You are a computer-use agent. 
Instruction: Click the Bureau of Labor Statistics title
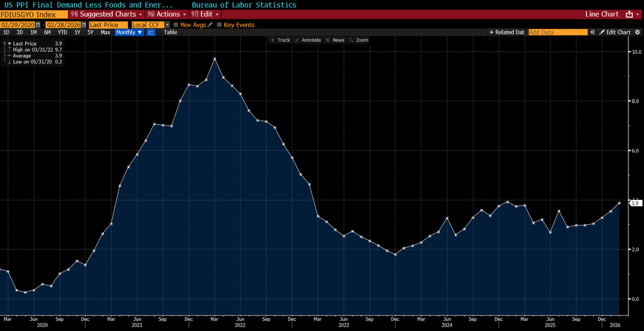tap(244, 5)
